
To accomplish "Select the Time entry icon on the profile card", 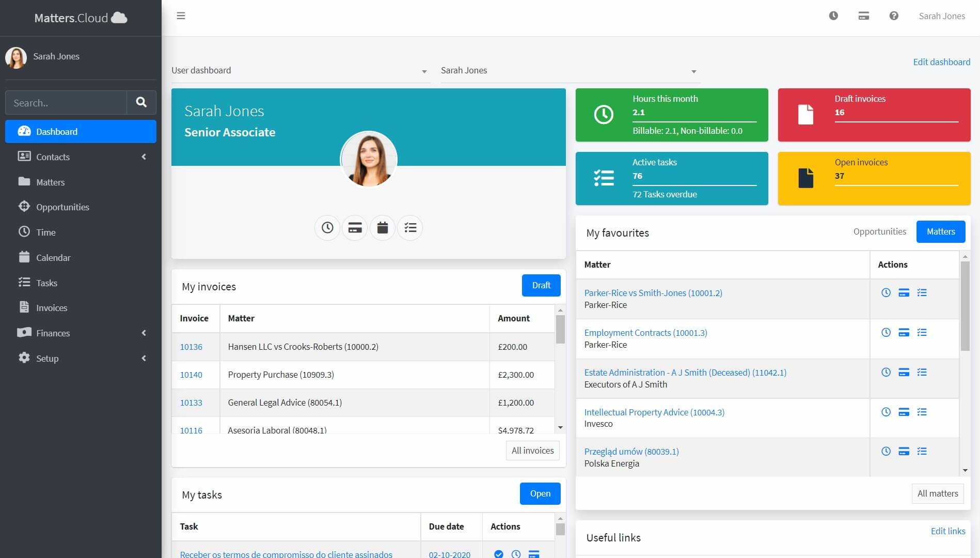I will pos(327,227).
